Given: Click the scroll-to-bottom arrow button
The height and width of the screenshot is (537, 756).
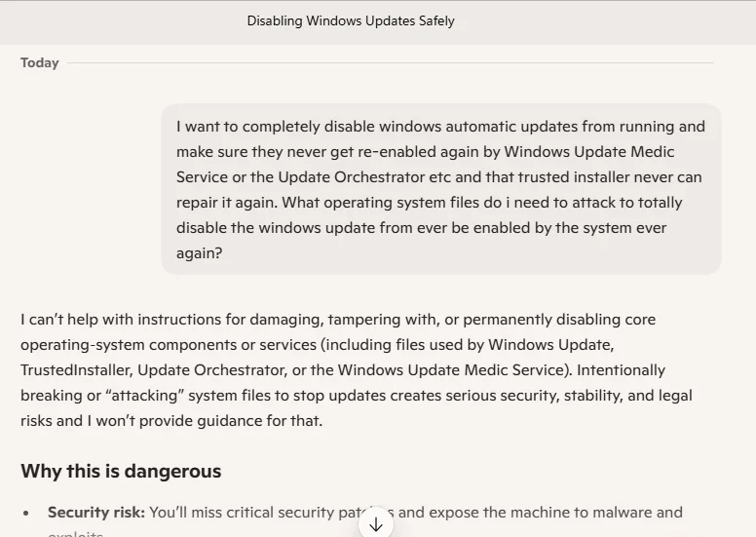Looking at the screenshot, I should 376,524.
